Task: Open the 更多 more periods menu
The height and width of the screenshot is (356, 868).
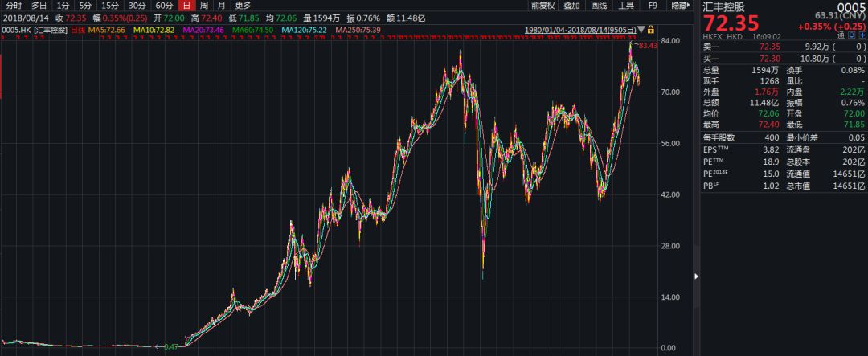Action: tap(243, 6)
